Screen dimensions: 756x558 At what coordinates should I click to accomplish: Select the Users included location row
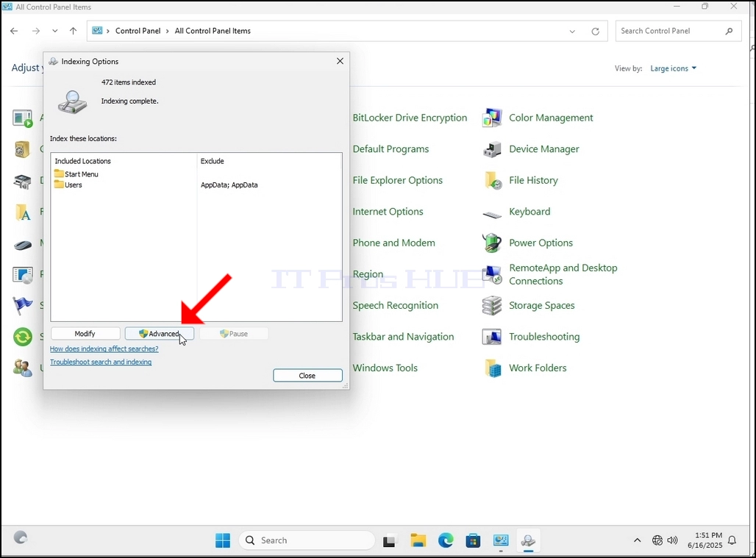pos(68,185)
